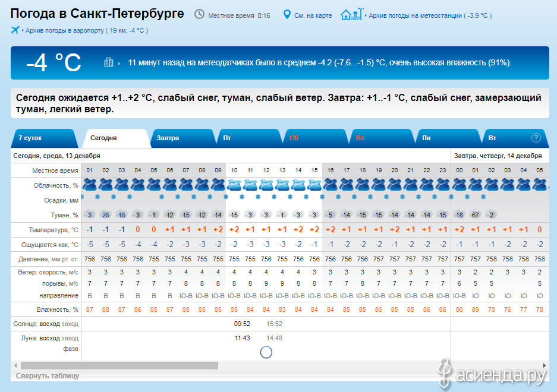Click the Местное время 0:16 text
The width and height of the screenshot is (557, 392).
239,15
